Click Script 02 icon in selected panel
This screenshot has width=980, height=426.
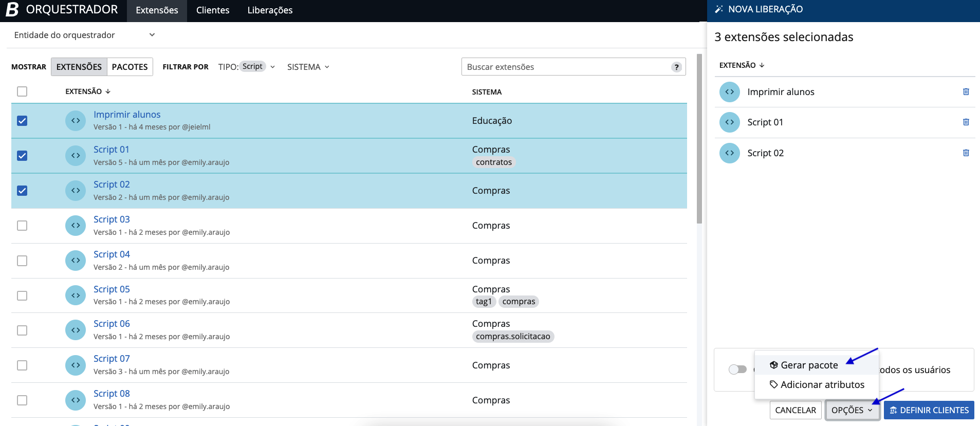730,153
